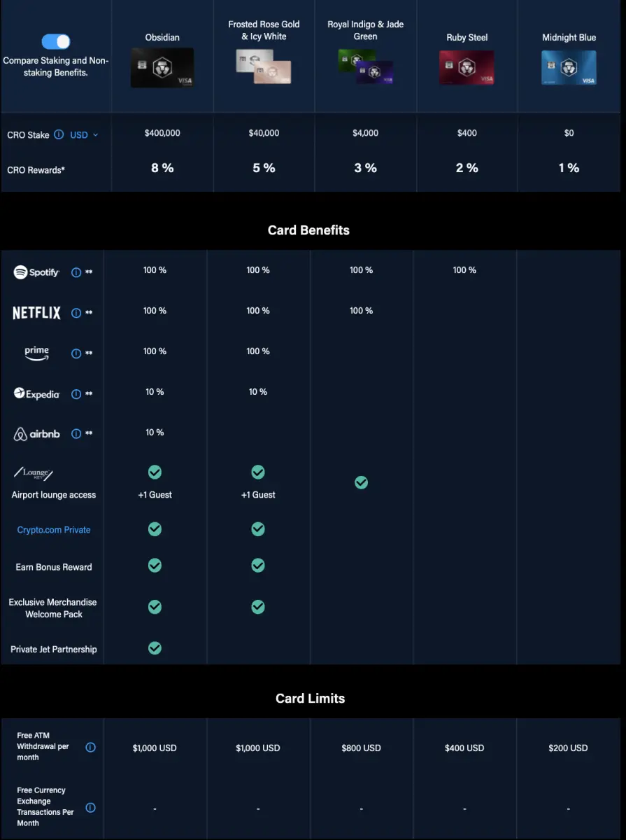Click Obsidian Crypto.com Private checkmark
The image size is (626, 840).
click(155, 529)
